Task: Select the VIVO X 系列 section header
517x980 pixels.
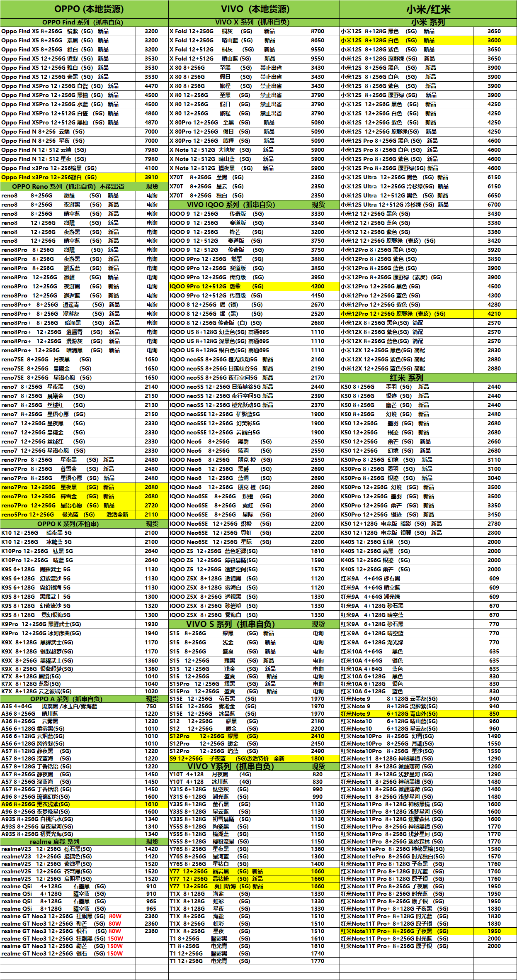Action: pos(254,22)
